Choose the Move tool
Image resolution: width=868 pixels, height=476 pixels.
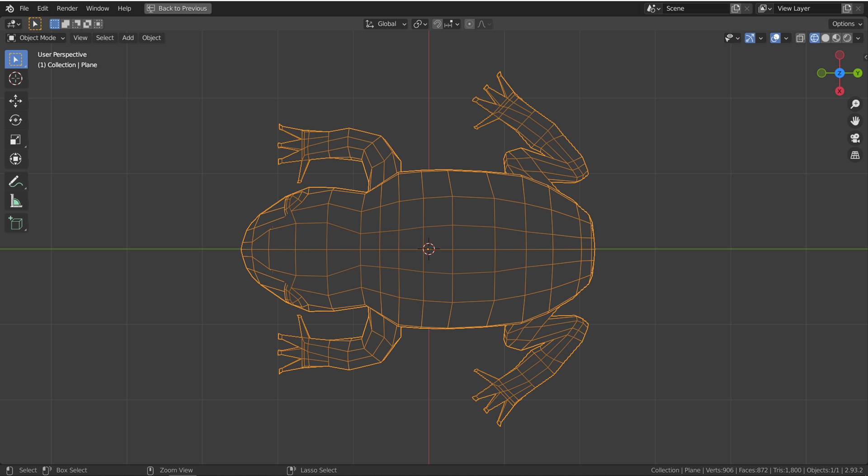click(x=16, y=101)
